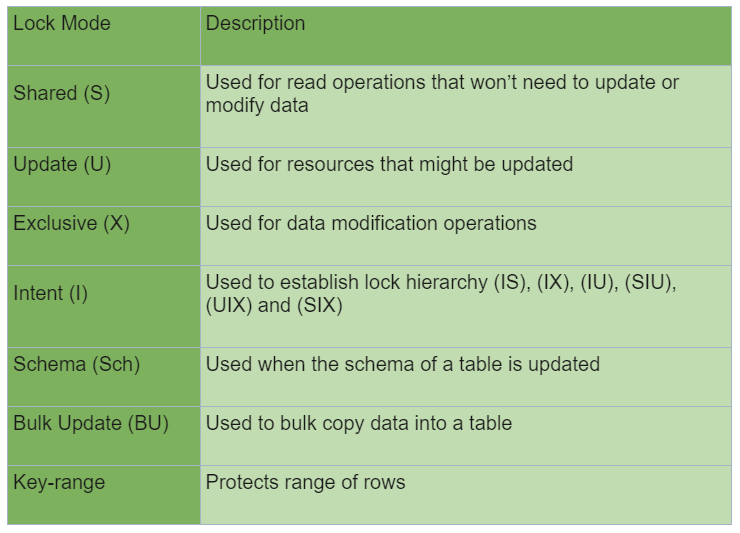Viewport: 740px width, 533px height.
Task: Click the read operations description text
Action: [x=442, y=93]
